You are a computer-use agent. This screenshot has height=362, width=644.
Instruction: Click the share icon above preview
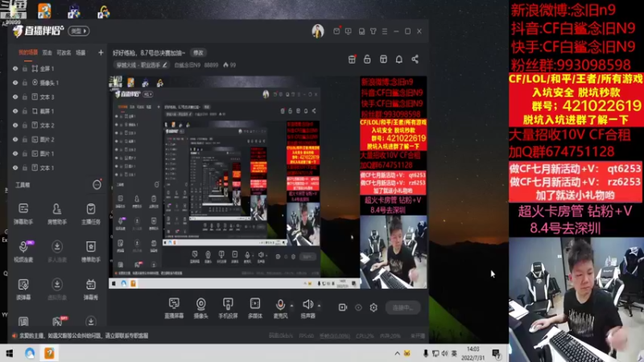click(x=415, y=59)
